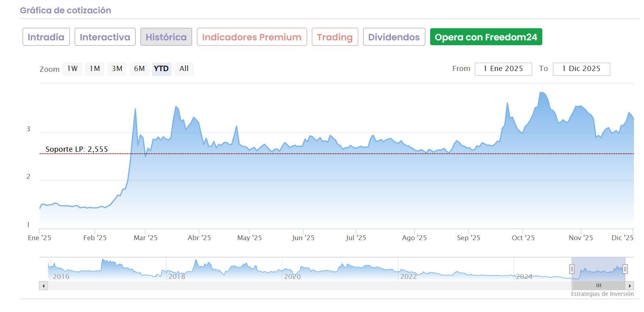Screen dimensions: 644x312
Task: Click the May '25 axis label
Action: pyautogui.click(x=249, y=238)
